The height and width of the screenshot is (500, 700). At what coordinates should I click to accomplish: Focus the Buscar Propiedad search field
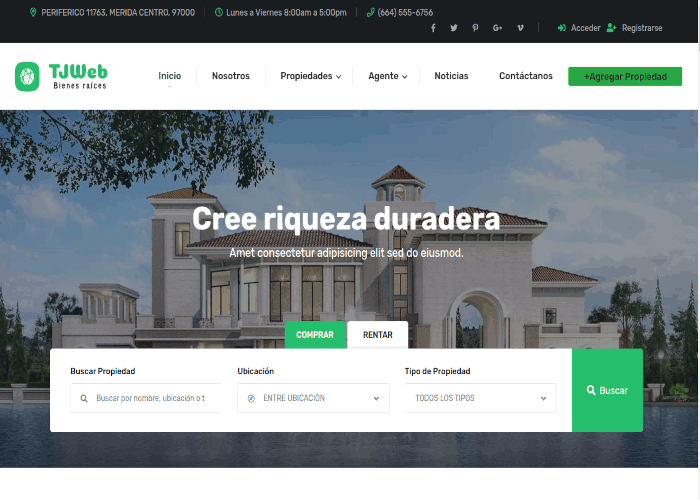pos(150,398)
